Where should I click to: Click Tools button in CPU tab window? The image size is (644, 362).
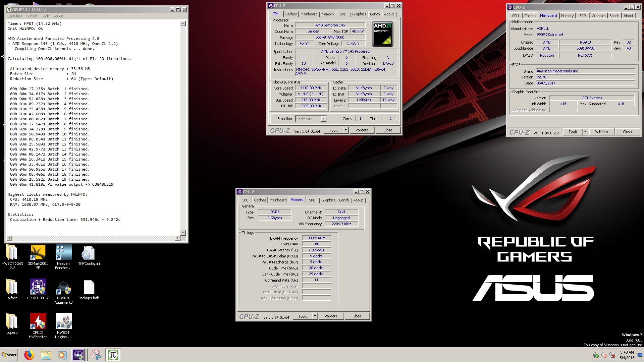point(333,130)
